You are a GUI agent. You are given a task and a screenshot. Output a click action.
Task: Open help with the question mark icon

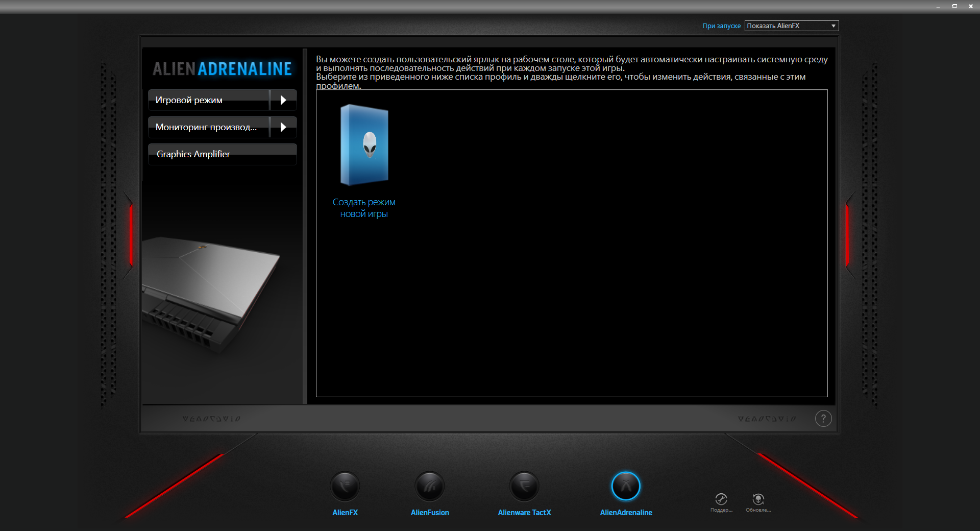click(823, 419)
